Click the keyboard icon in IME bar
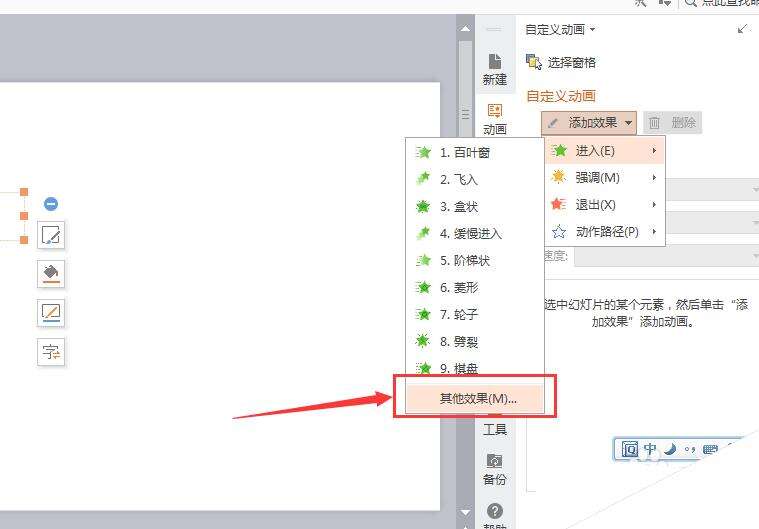The image size is (759, 529). [710, 450]
